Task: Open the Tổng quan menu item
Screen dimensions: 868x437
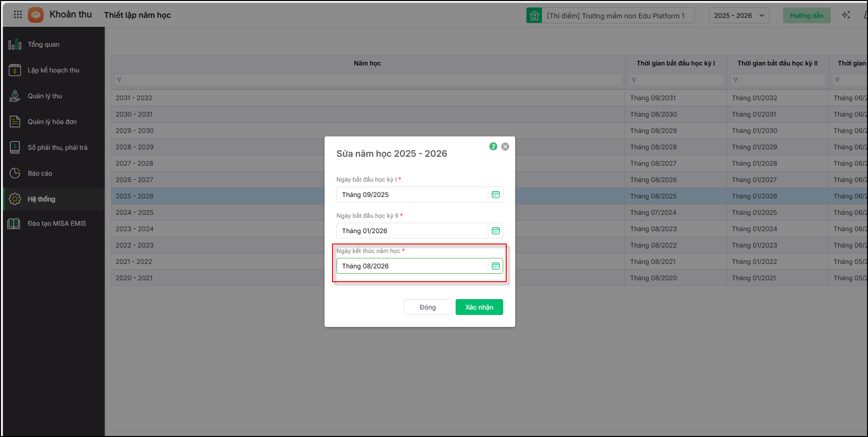Action: click(54, 44)
